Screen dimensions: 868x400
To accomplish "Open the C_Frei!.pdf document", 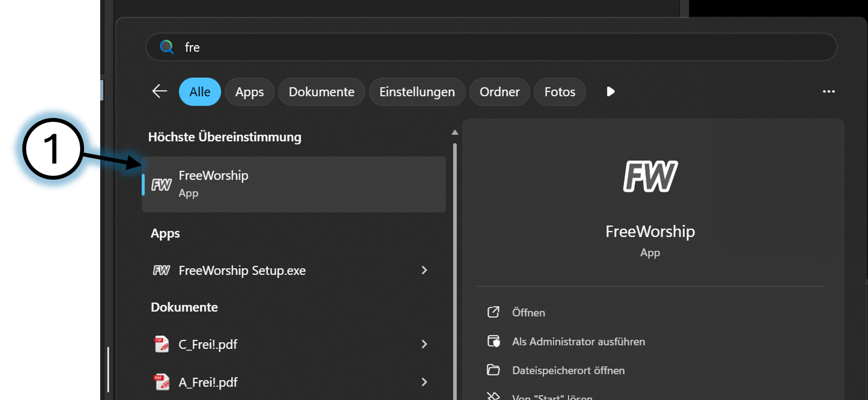I will (x=208, y=344).
